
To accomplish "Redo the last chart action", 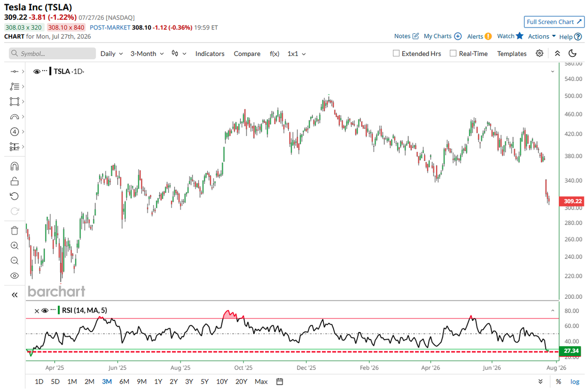I will tap(14, 211).
